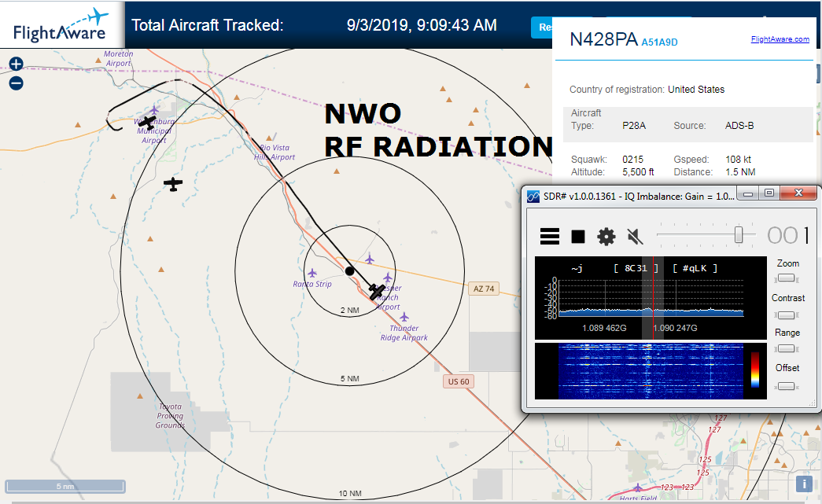Click the 5 nm map scale bar
Screen dimensions: 822x504
coord(65,486)
